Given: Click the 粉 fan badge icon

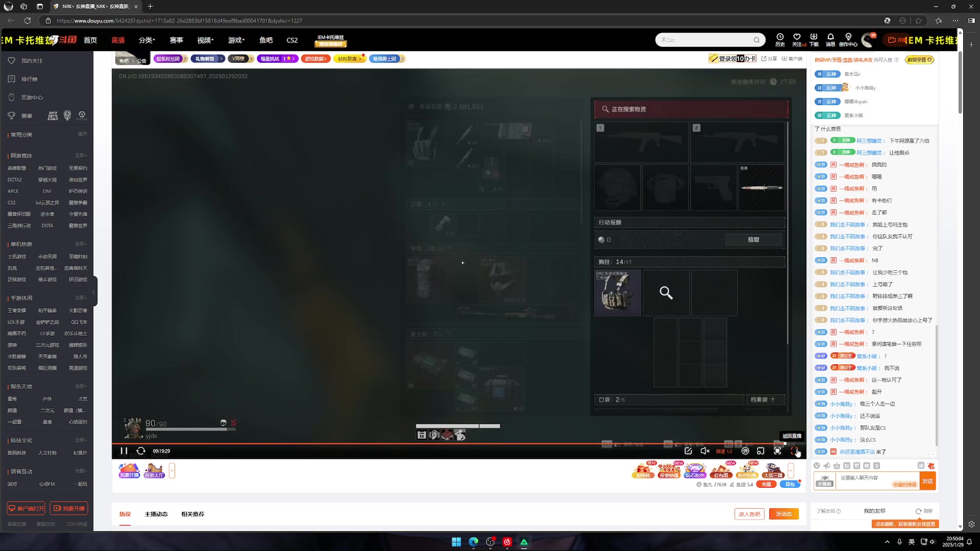Looking at the screenshot, I should click(847, 466).
